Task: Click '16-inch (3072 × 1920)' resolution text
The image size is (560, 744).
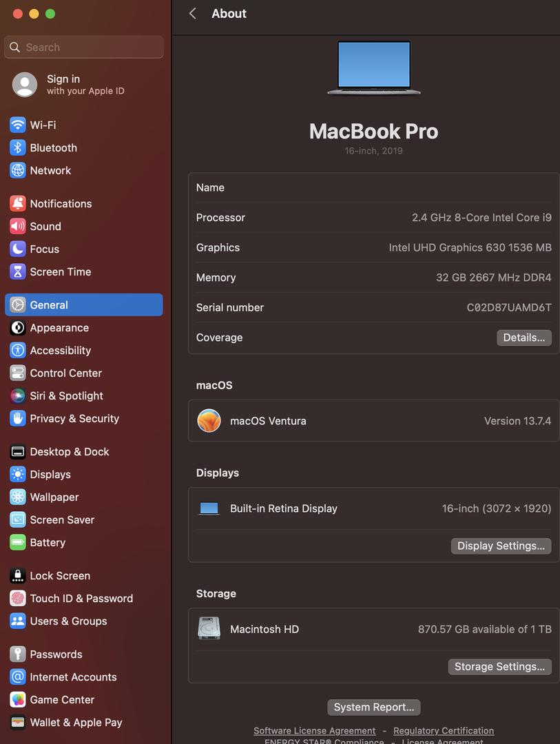Action: pos(497,508)
